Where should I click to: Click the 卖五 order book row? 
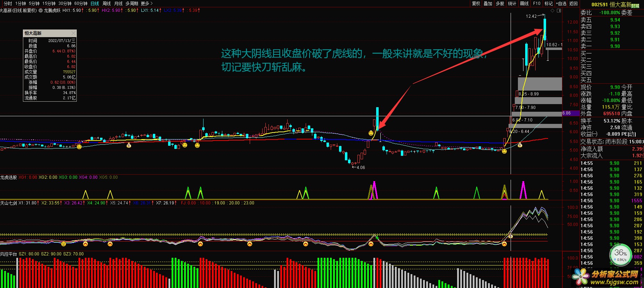[612, 20]
